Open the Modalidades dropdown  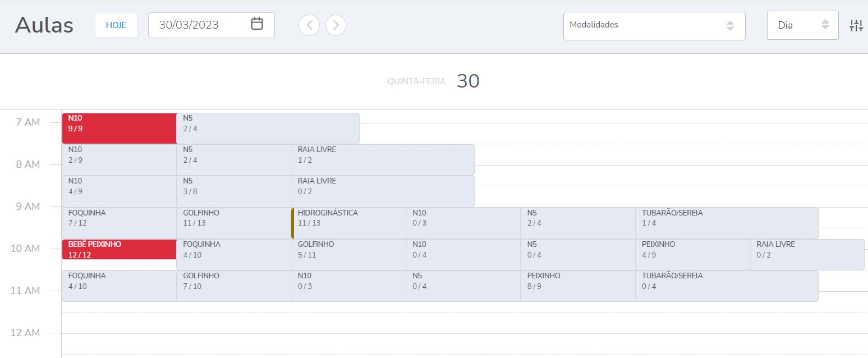point(654,26)
